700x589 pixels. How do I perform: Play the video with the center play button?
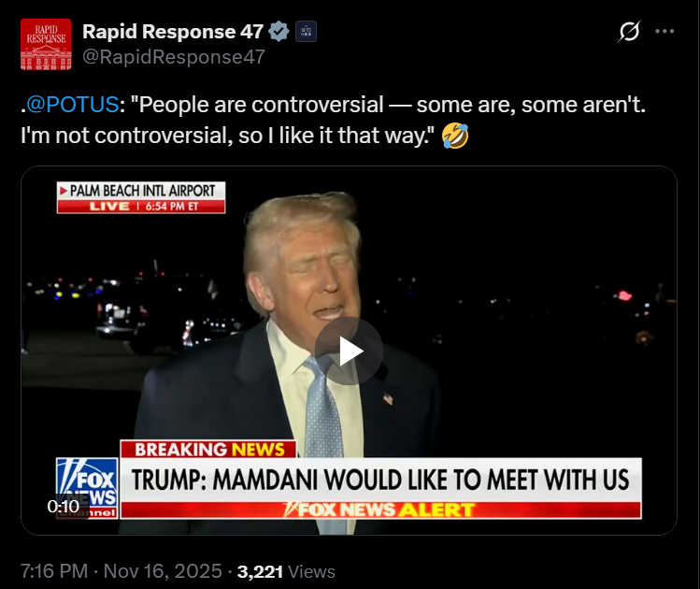350,351
